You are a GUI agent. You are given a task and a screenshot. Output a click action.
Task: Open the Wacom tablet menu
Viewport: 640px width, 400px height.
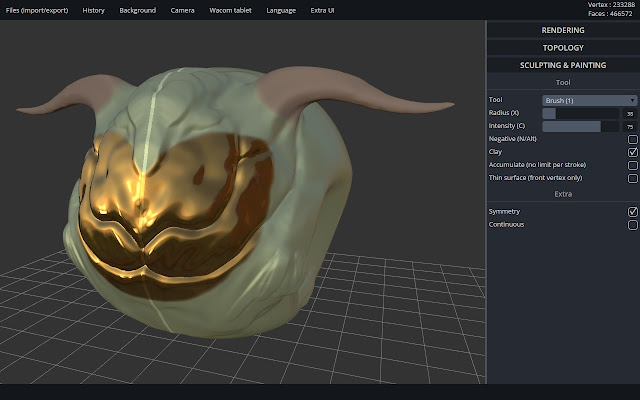click(231, 10)
